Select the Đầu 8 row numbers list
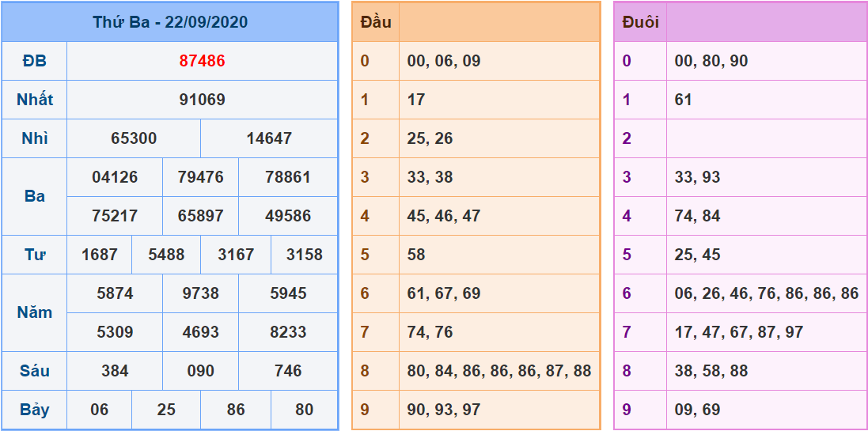 498,371
